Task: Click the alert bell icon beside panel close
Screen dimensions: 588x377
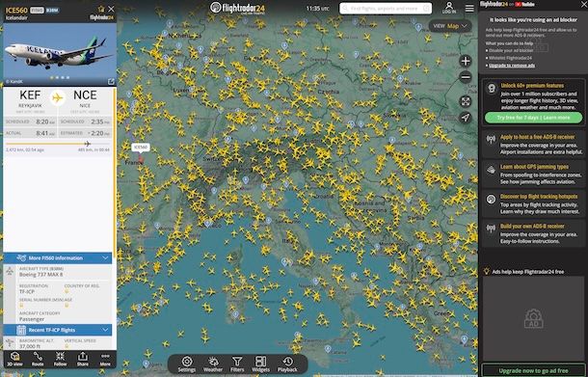Action: click(101, 9)
